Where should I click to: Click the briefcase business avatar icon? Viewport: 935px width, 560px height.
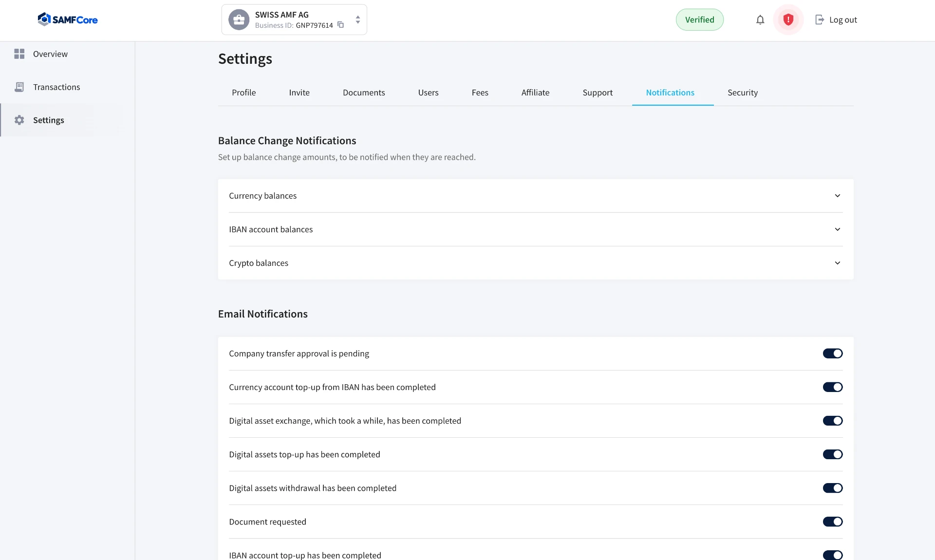(x=239, y=20)
